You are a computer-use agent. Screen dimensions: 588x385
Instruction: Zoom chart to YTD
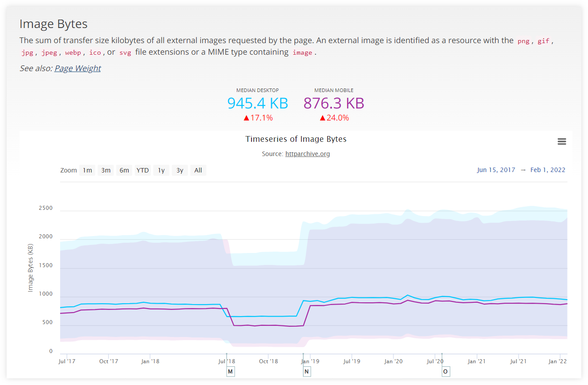(142, 170)
